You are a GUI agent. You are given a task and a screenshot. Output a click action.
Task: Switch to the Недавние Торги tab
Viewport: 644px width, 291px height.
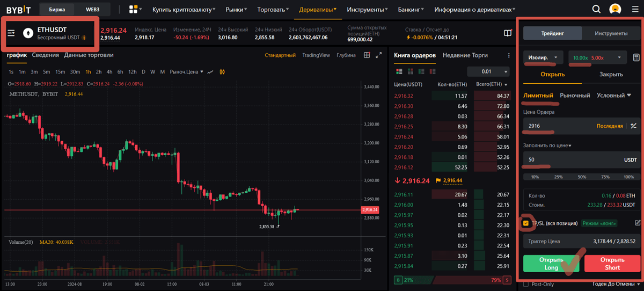(465, 55)
